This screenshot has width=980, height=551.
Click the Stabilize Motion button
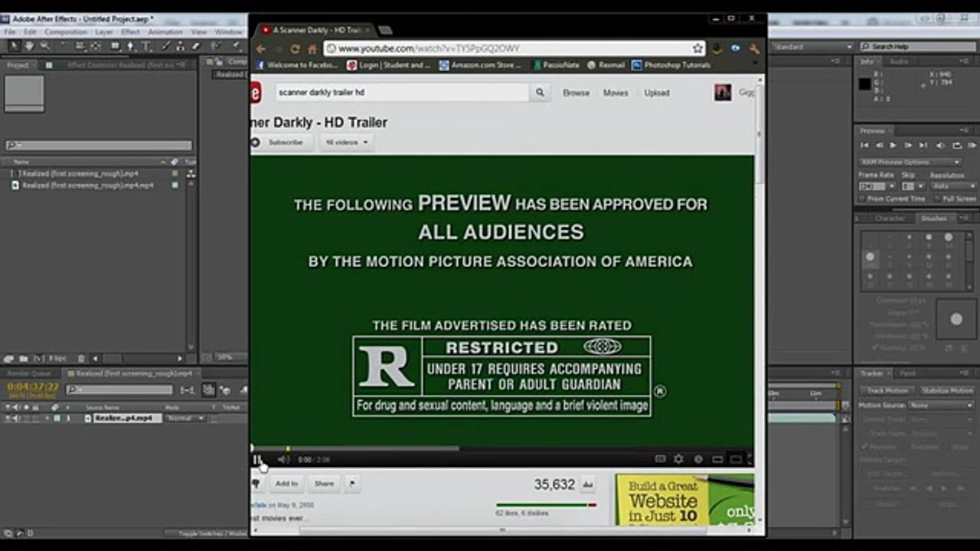947,391
